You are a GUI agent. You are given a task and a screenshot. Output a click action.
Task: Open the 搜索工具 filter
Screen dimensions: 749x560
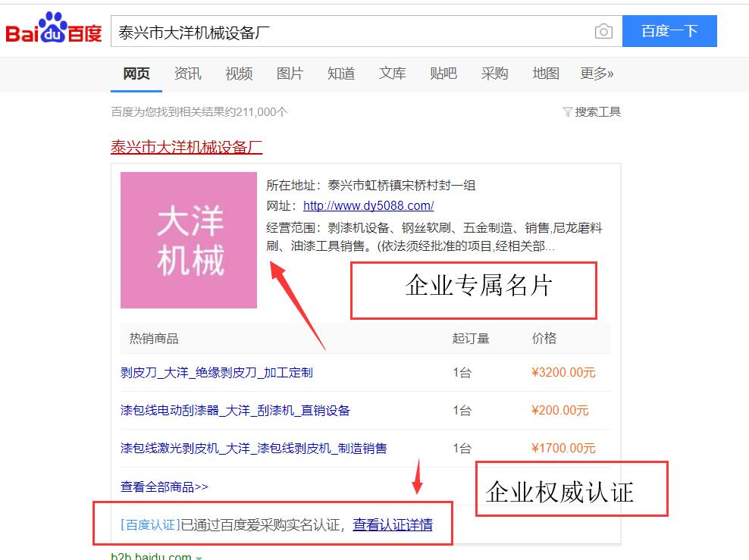(x=592, y=112)
